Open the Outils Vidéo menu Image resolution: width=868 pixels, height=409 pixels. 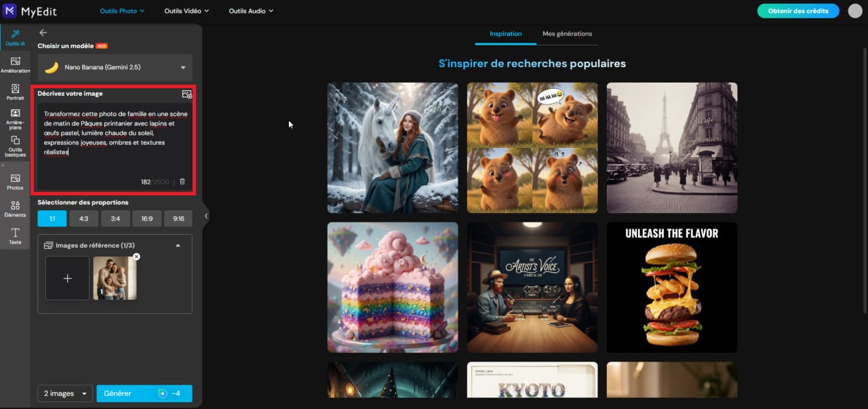[x=186, y=11]
